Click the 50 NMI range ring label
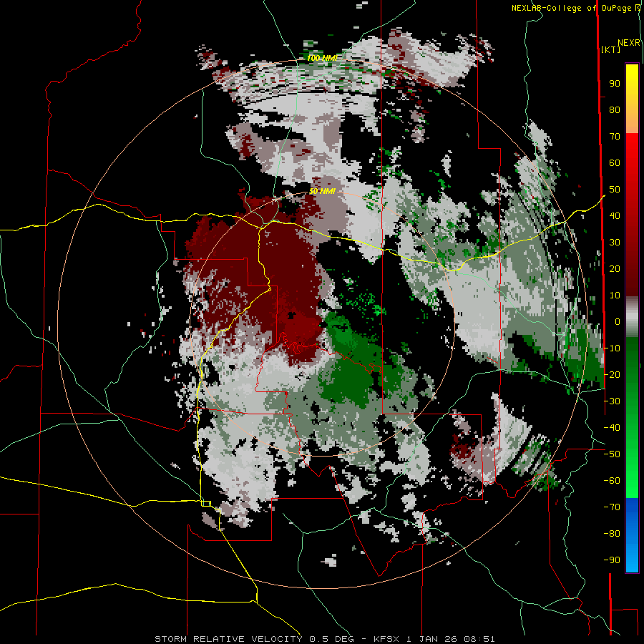 pos(322,191)
